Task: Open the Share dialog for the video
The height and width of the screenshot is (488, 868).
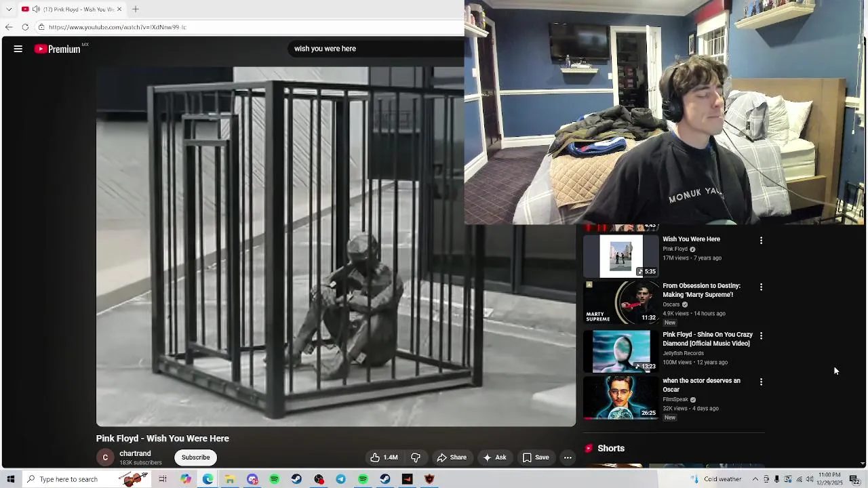Action: 452,457
